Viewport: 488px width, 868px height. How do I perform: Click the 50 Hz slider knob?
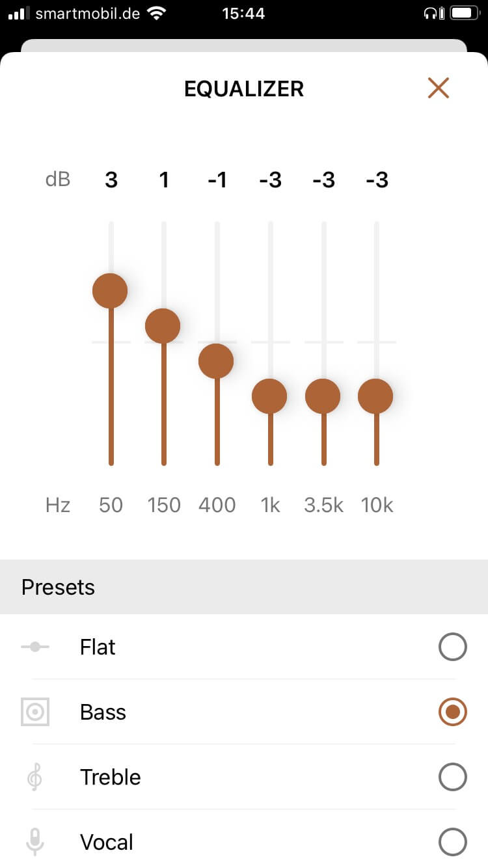tap(110, 290)
